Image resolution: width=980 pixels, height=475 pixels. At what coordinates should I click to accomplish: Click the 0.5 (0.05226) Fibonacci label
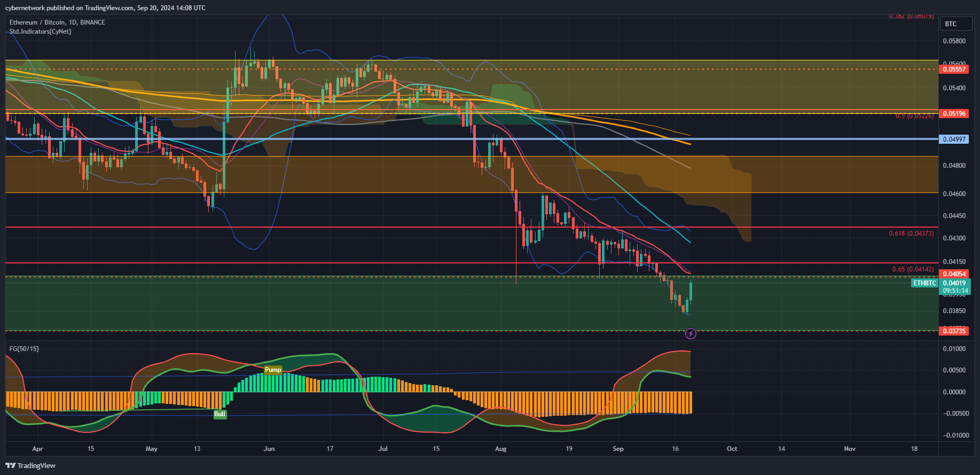[915, 116]
